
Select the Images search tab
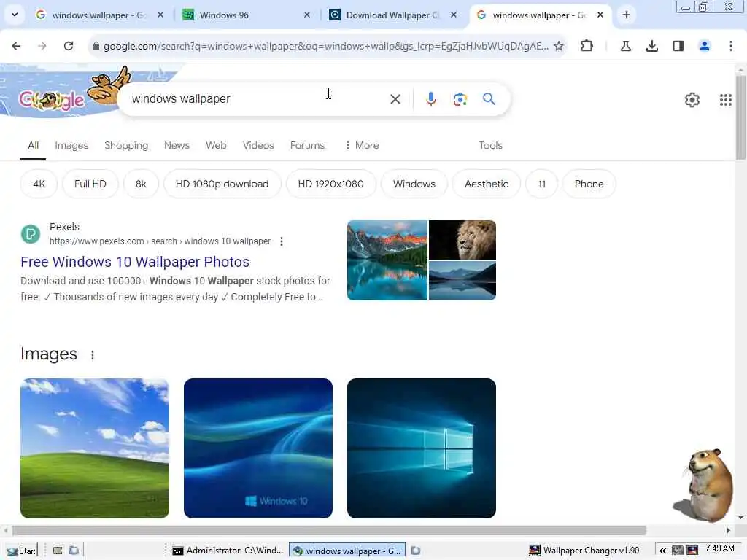71,145
